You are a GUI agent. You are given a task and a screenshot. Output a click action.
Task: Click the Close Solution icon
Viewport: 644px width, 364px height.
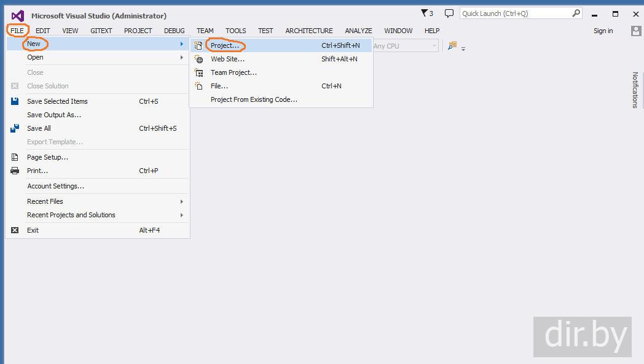tap(15, 86)
